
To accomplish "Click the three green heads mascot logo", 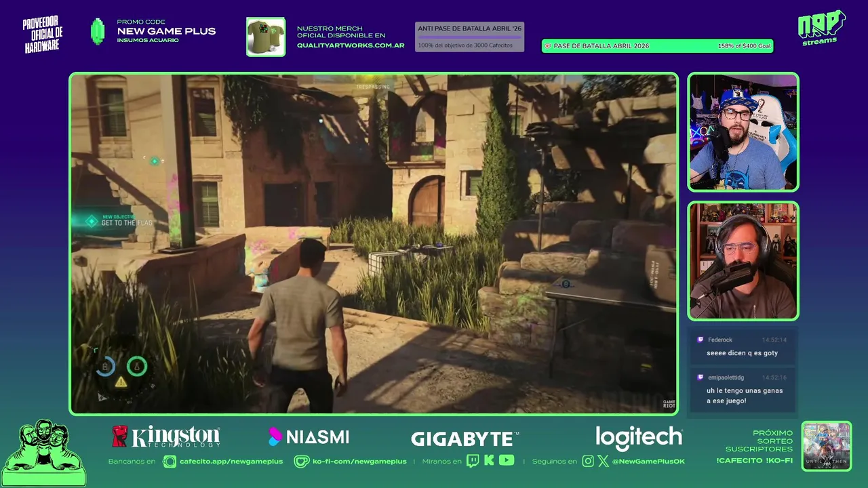I will click(x=43, y=453).
